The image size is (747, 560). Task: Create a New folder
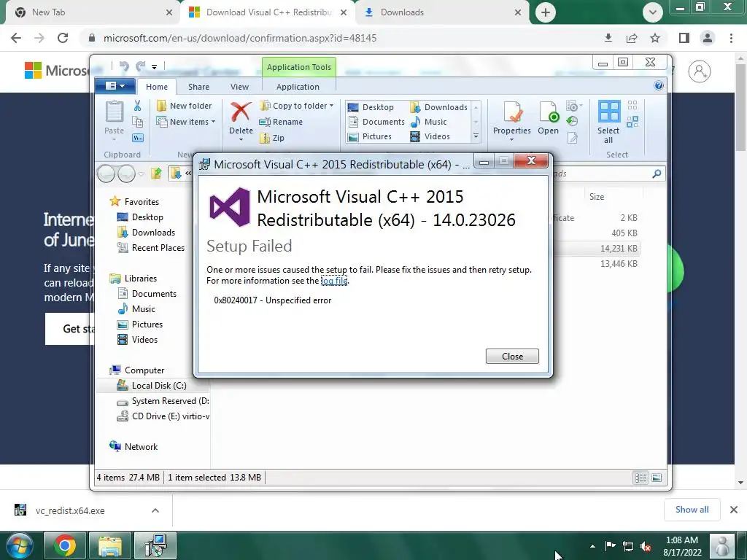[184, 106]
